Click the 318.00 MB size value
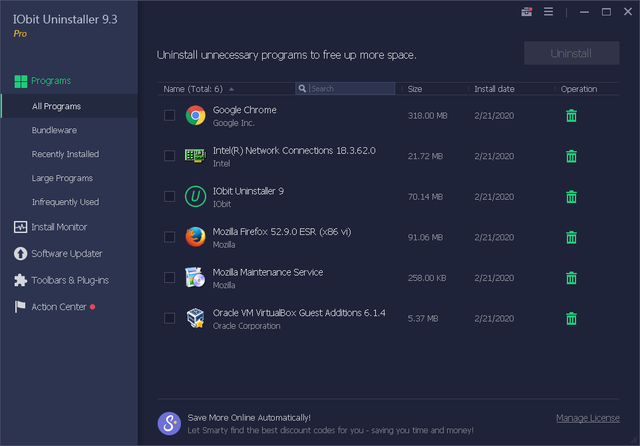 (x=427, y=116)
